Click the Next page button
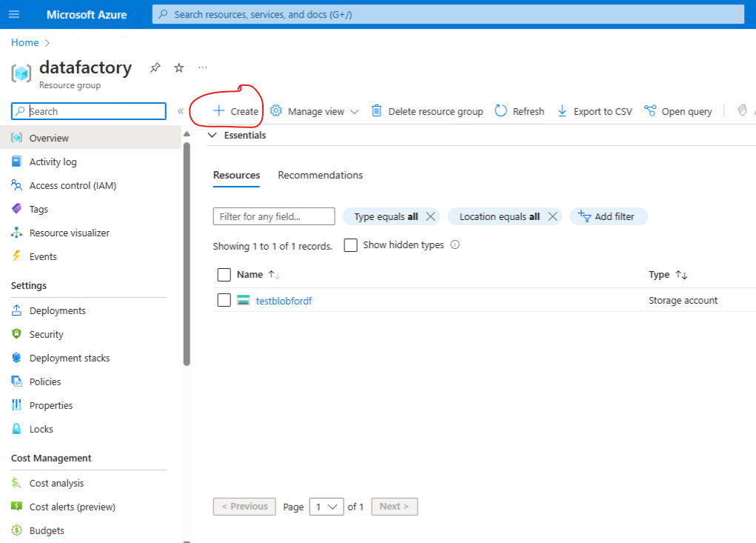The height and width of the screenshot is (543, 756). pos(395,507)
